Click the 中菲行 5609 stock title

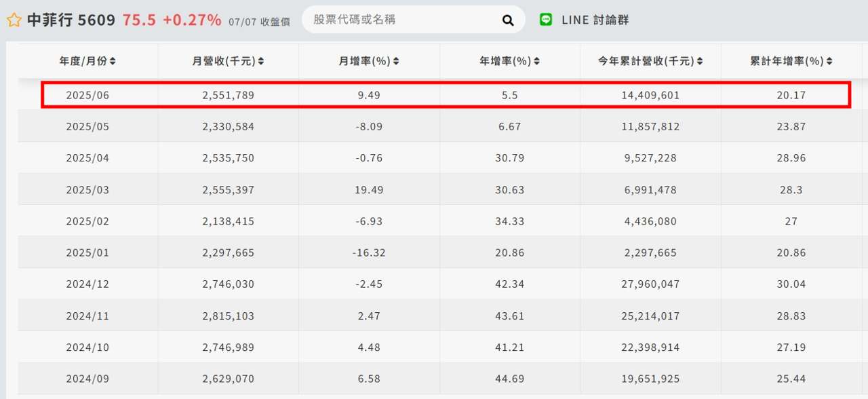point(71,20)
